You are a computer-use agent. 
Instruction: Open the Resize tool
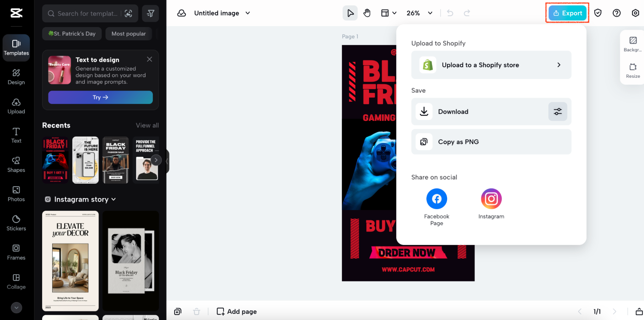(633, 71)
